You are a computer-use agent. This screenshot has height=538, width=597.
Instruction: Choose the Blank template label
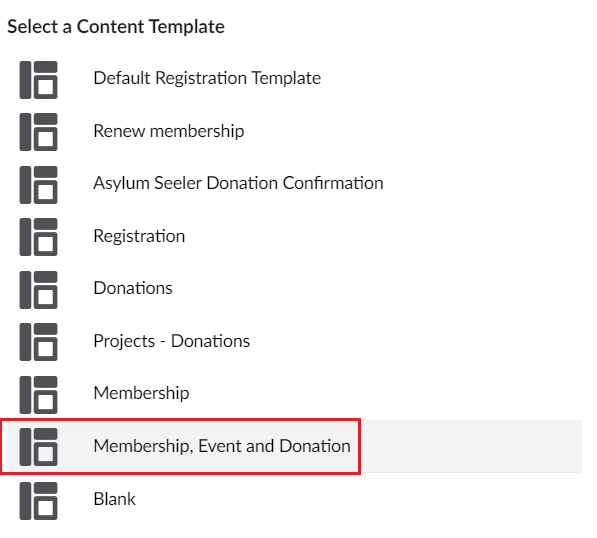click(115, 499)
